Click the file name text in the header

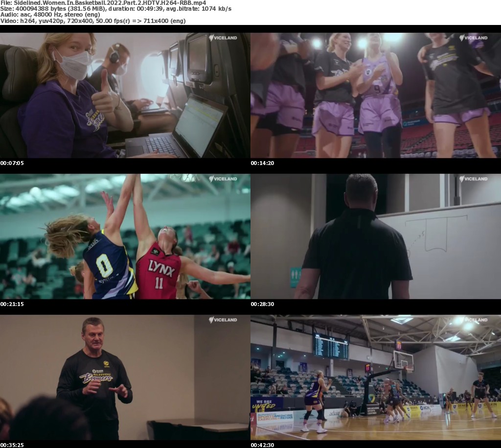(103, 3)
